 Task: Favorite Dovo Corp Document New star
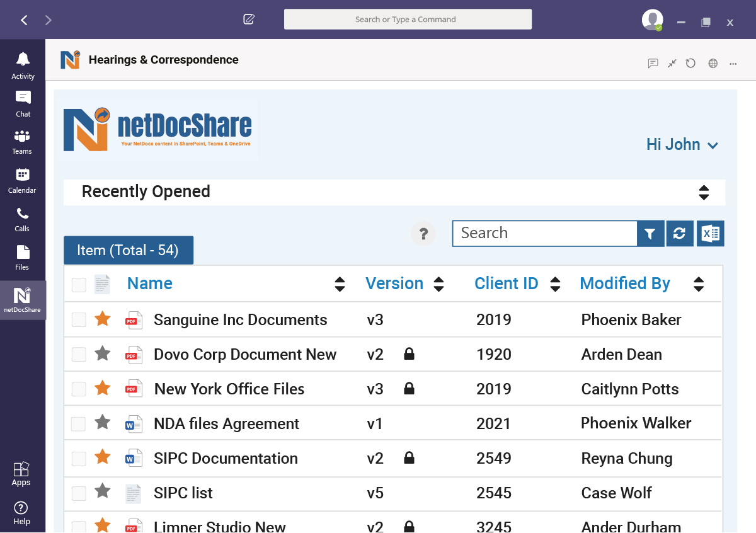[x=102, y=354]
